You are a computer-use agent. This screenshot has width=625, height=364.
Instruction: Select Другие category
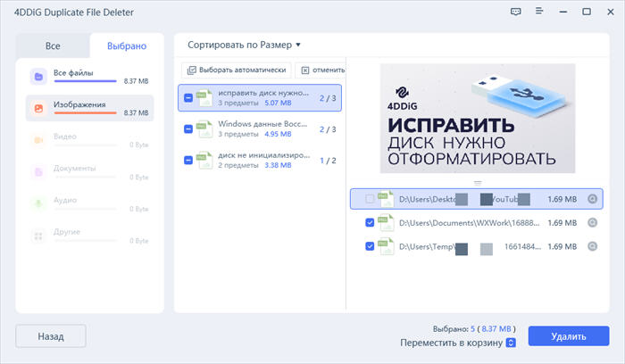[89, 236]
